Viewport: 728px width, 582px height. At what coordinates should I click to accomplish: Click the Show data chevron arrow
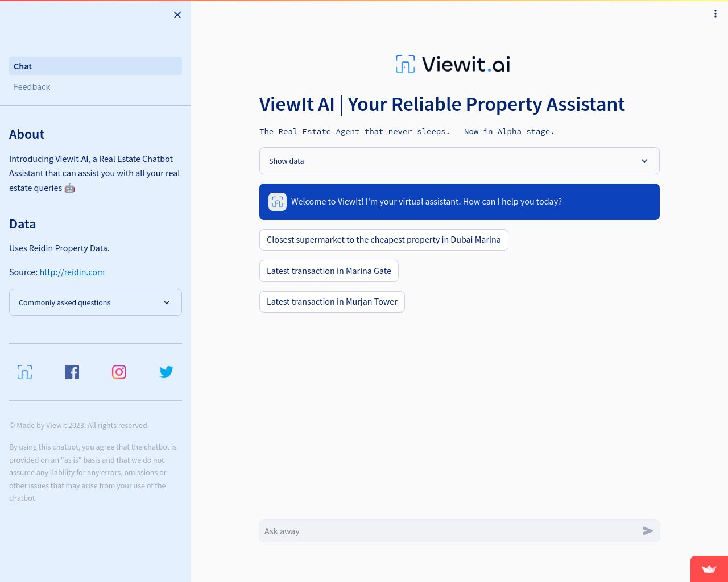coord(644,161)
